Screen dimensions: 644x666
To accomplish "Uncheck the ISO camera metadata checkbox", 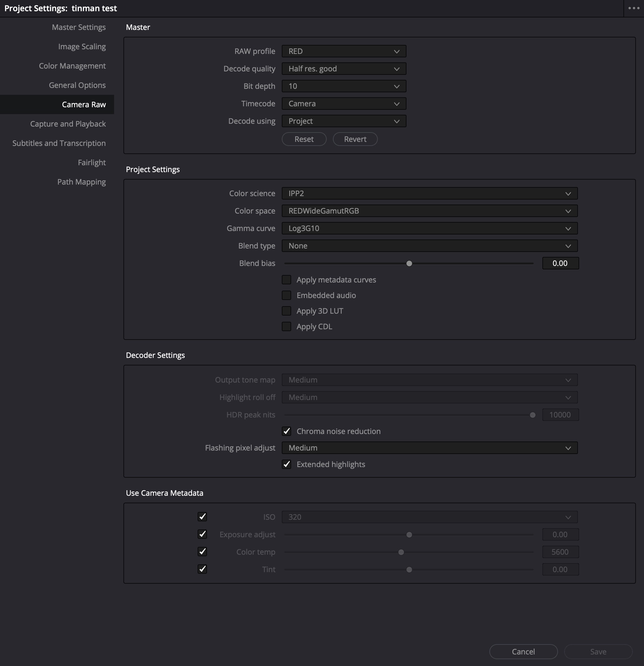I will [202, 516].
